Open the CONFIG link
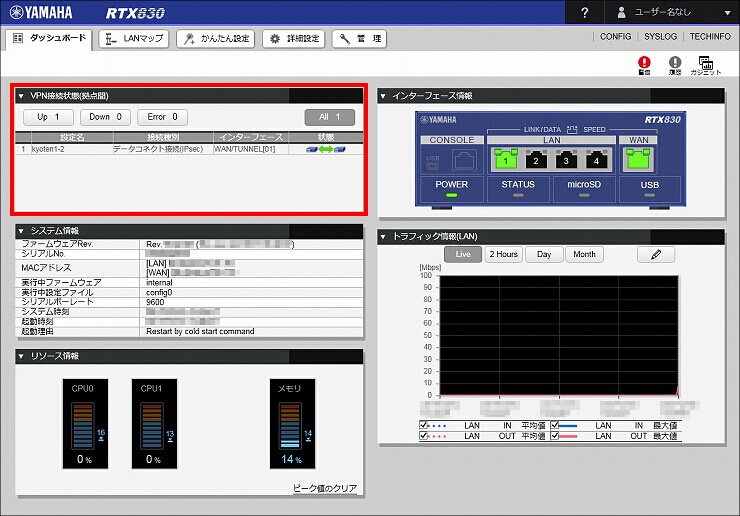Screen dimensions: 740x516 click(x=615, y=36)
